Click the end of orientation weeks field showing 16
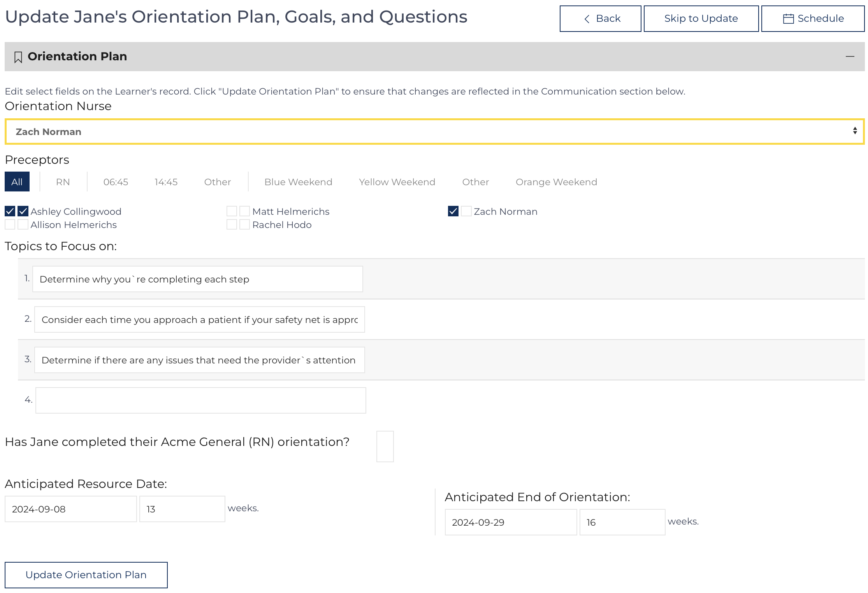This screenshot has width=868, height=593. 623,522
